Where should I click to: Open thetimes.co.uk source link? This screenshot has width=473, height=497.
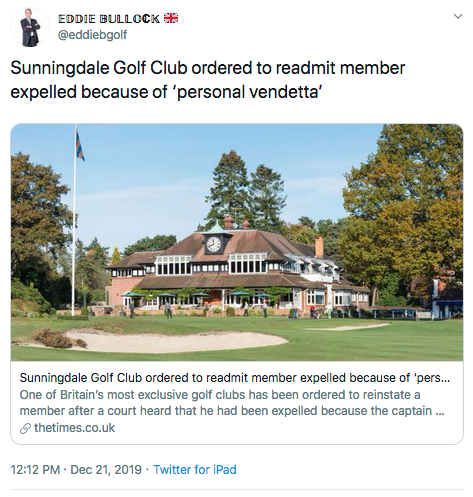(x=74, y=428)
